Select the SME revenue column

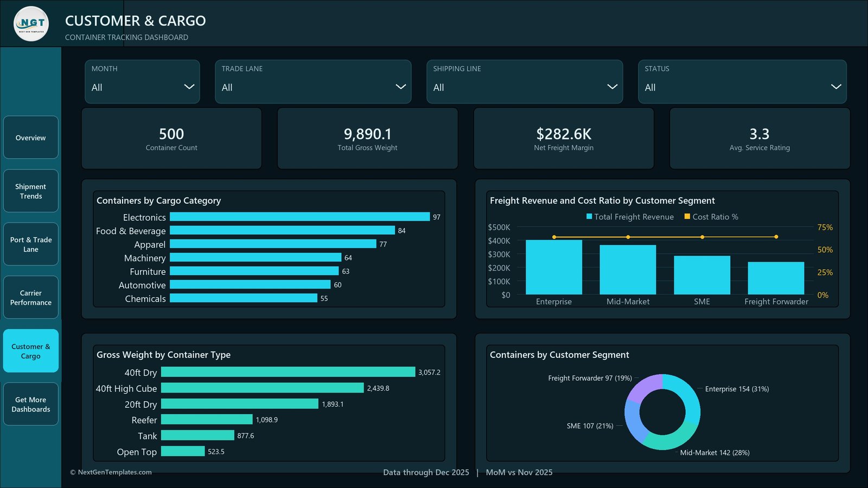[702, 275]
